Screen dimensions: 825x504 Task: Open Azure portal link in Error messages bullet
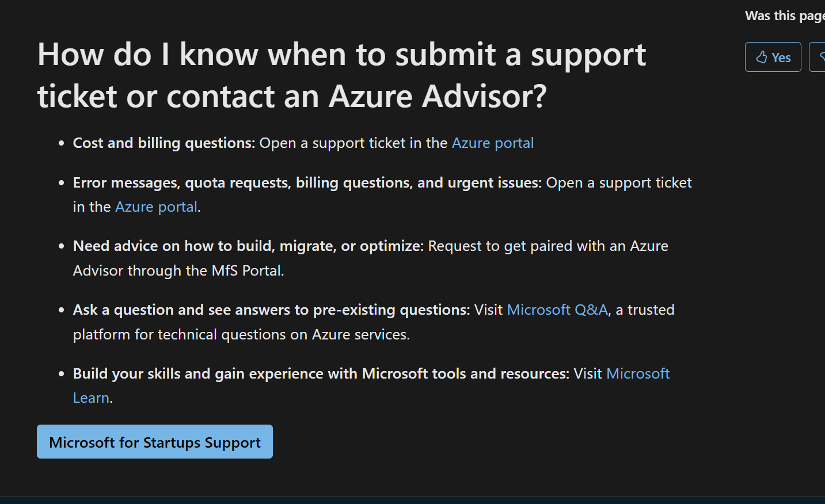(156, 207)
